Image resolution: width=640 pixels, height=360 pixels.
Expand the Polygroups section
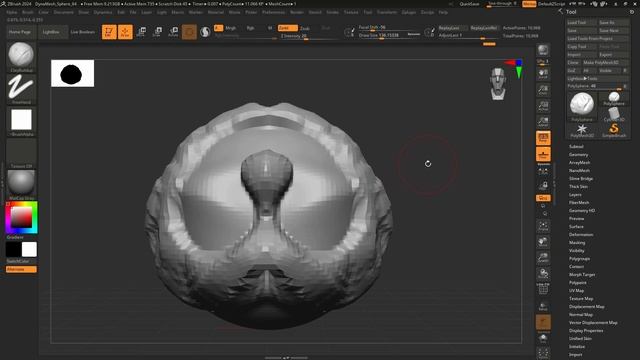pos(580,258)
